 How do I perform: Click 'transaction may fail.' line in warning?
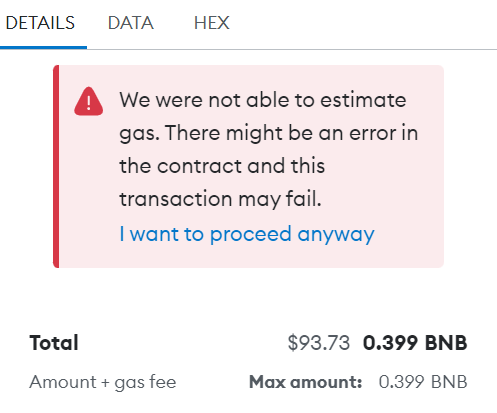coord(220,199)
